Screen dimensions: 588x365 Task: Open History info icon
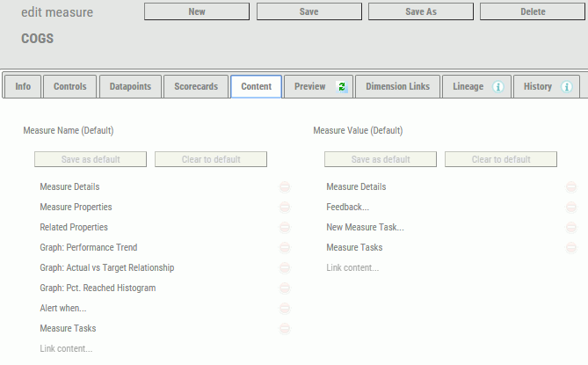(567, 87)
